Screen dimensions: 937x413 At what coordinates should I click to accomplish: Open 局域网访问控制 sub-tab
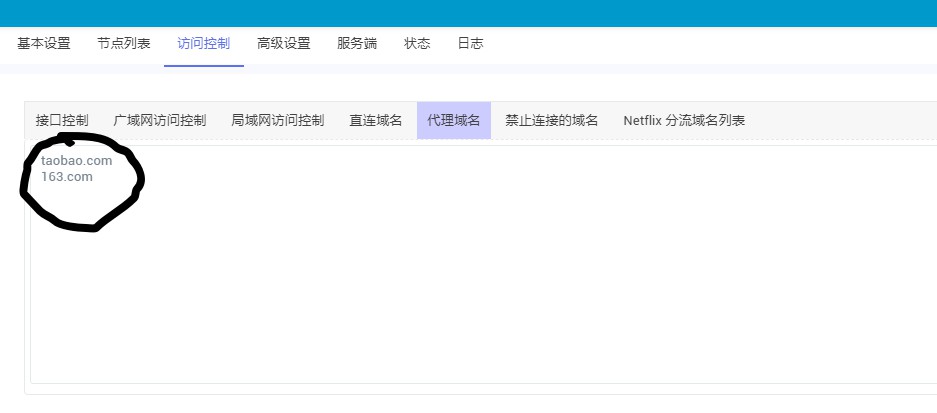[x=277, y=121]
